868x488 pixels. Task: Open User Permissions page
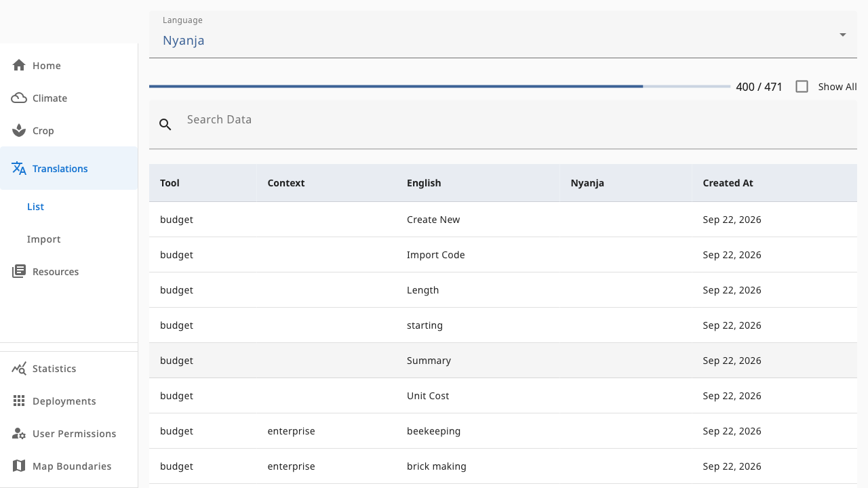(x=69, y=433)
